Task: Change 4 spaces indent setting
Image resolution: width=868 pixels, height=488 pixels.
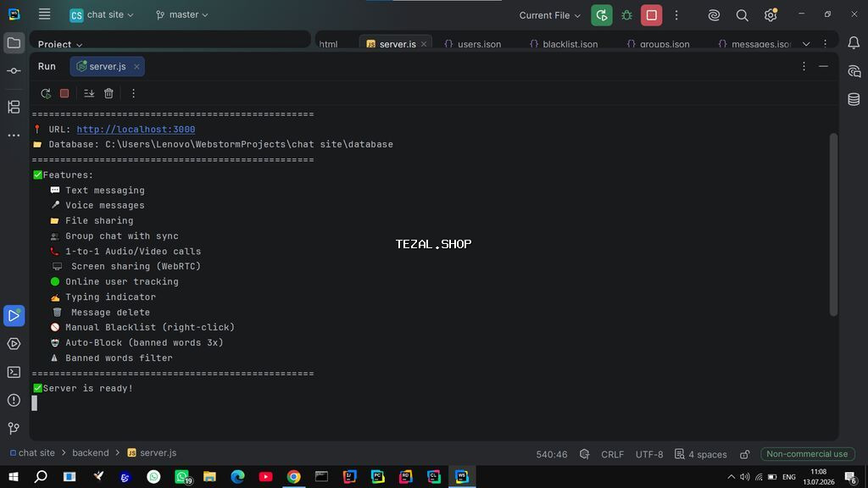Action: point(701,454)
